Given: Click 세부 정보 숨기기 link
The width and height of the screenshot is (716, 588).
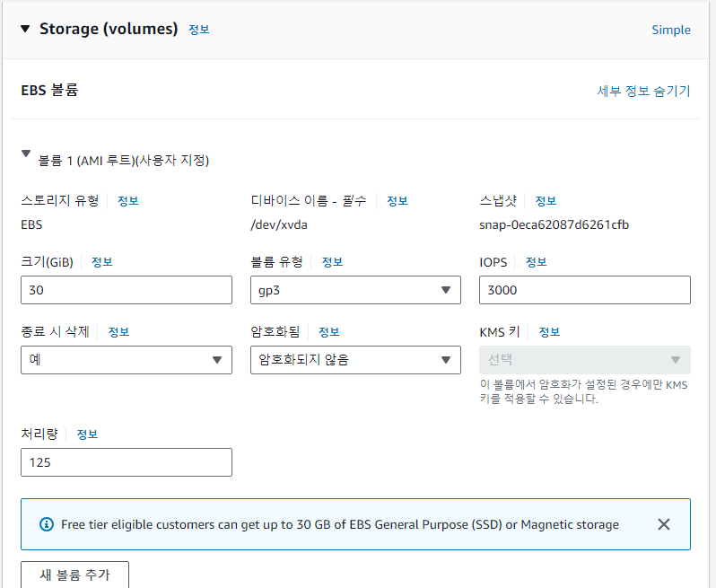Looking at the screenshot, I should [643, 91].
